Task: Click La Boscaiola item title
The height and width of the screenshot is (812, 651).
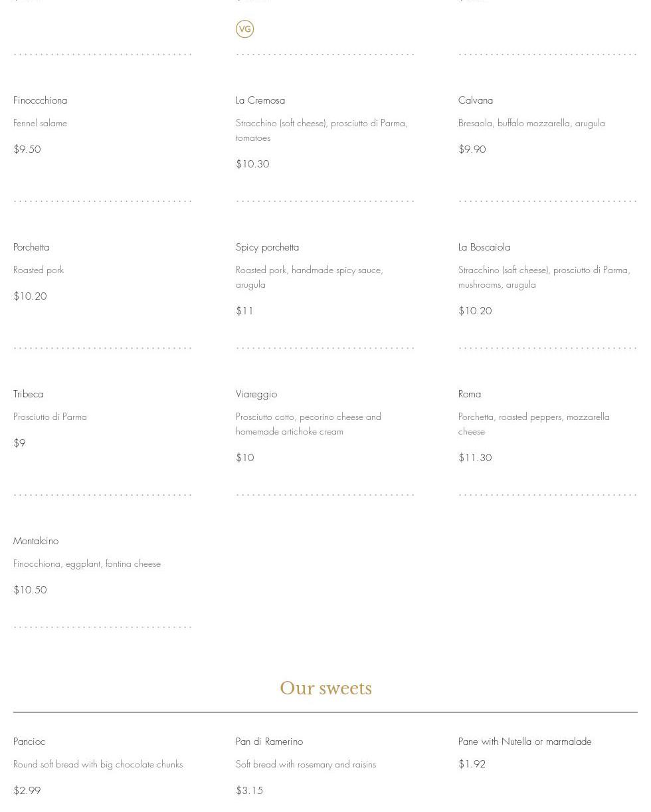Action: tap(484, 247)
